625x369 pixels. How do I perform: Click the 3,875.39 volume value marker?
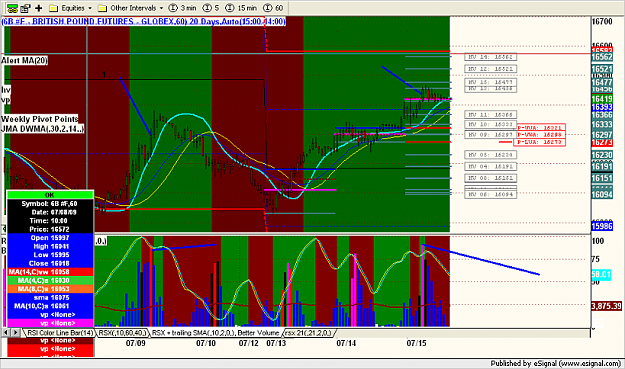(606, 306)
